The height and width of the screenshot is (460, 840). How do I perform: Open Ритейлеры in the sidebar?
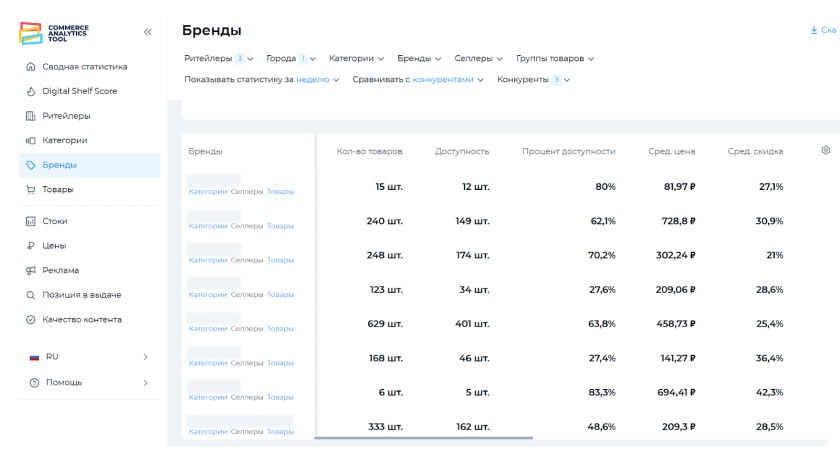point(66,116)
